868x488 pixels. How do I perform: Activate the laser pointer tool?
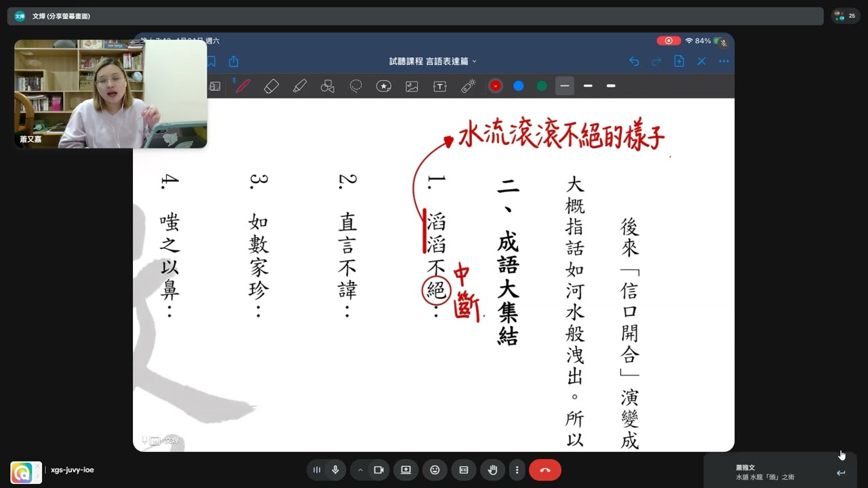pos(468,86)
